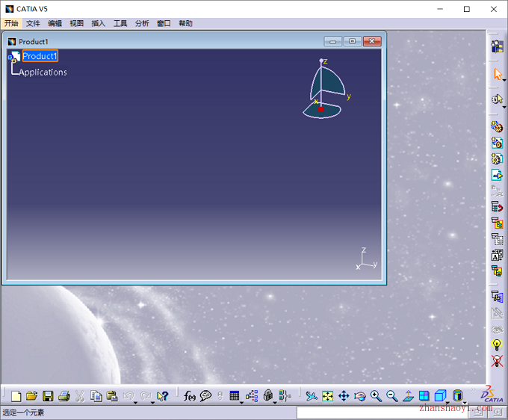Viewport: 508px width, 420px height.
Task: Open the 插入 (Insert) menu
Action: tap(98, 23)
